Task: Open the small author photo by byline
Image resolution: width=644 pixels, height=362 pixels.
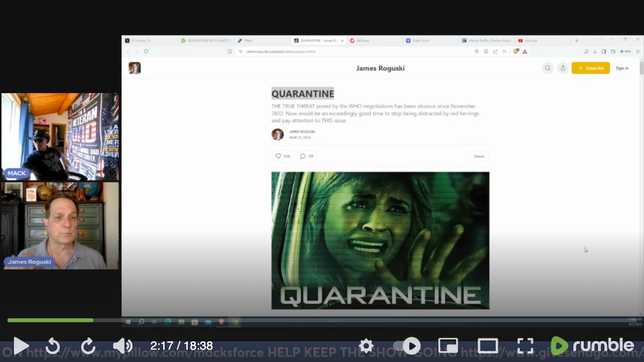Action: [x=278, y=134]
